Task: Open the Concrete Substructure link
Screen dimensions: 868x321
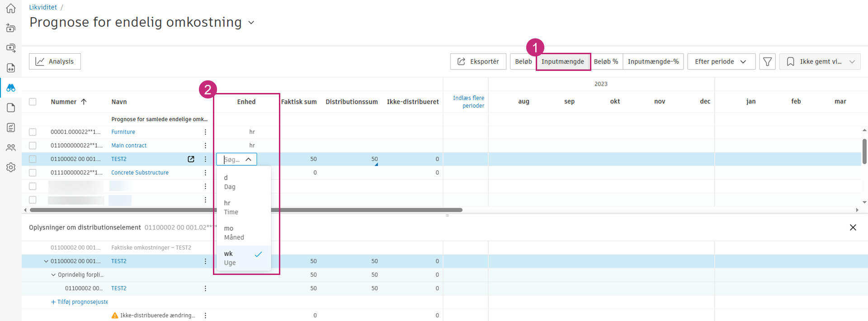Action: tap(140, 172)
